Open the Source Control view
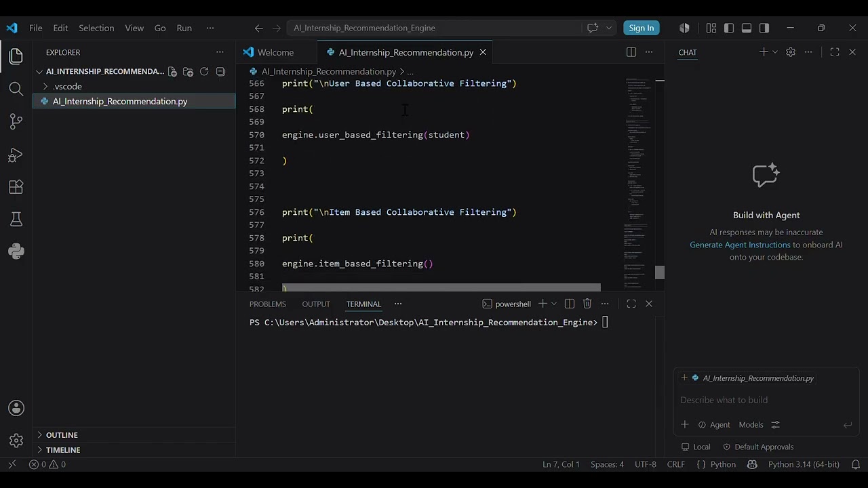The height and width of the screenshot is (488, 868). (x=16, y=121)
